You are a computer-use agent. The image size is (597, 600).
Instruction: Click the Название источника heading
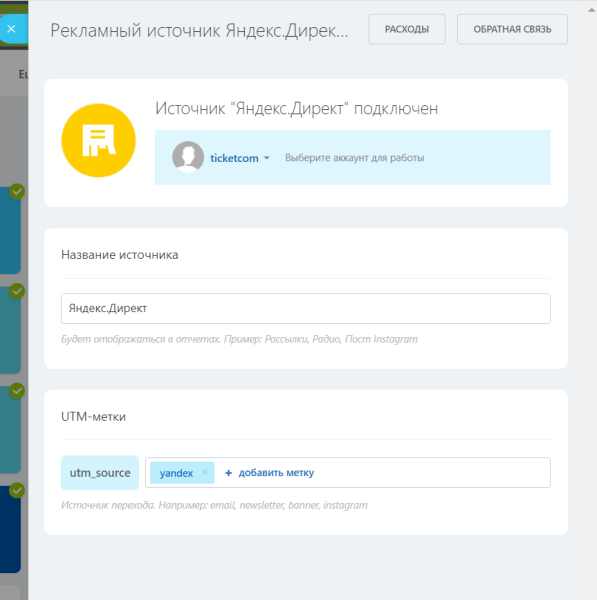coord(120,255)
